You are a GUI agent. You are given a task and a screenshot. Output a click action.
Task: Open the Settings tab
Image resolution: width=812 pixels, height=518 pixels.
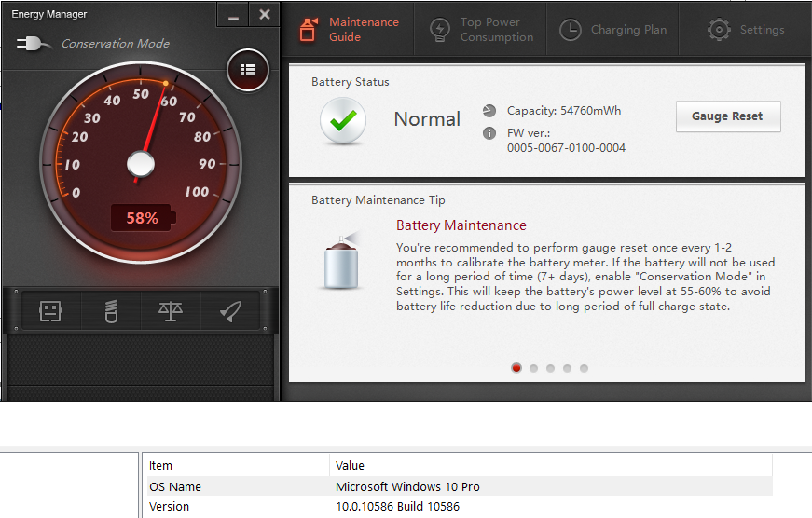(745, 30)
